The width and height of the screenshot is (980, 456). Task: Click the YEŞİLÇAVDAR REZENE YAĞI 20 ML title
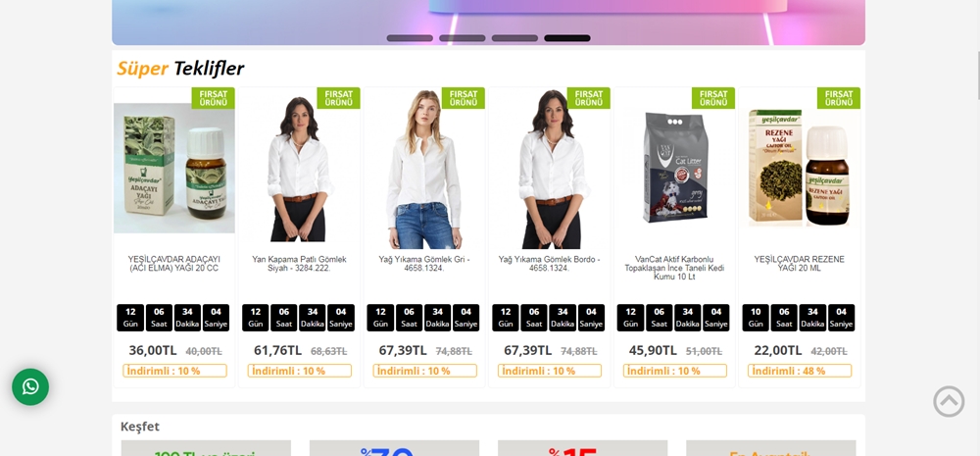pyautogui.click(x=800, y=264)
